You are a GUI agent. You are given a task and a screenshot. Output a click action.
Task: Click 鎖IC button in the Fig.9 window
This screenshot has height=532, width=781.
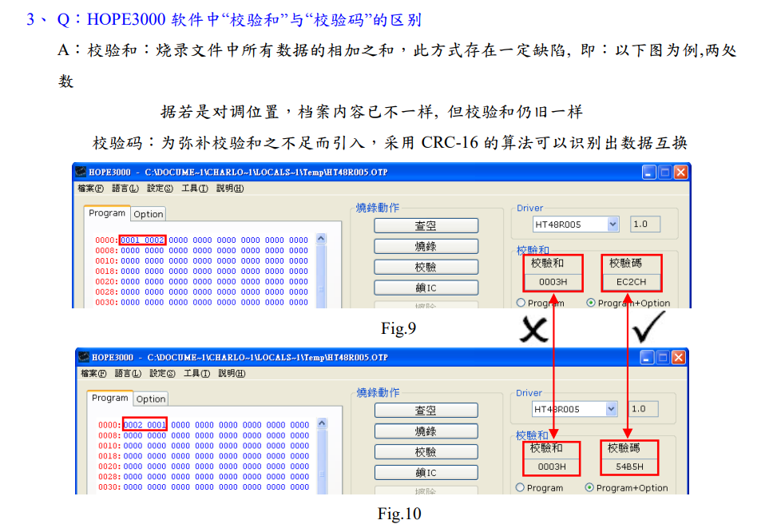[426, 288]
